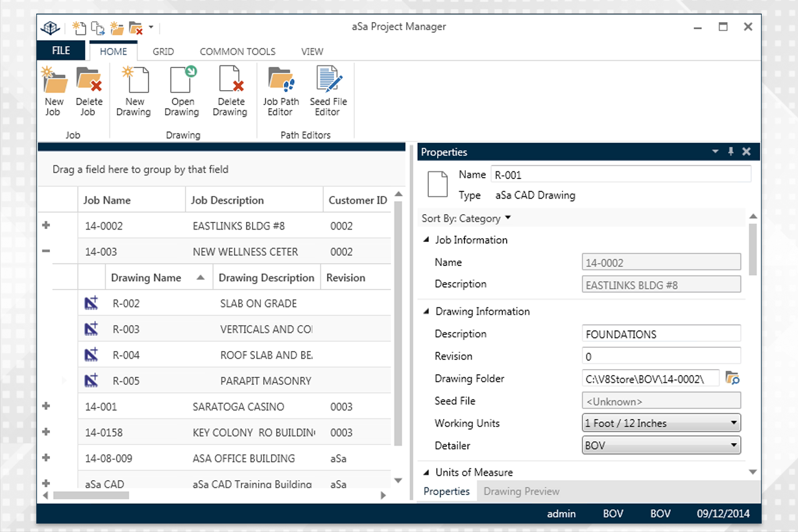The image size is (798, 532).
Task: Click the R-003 drawing icon
Action: point(91,329)
